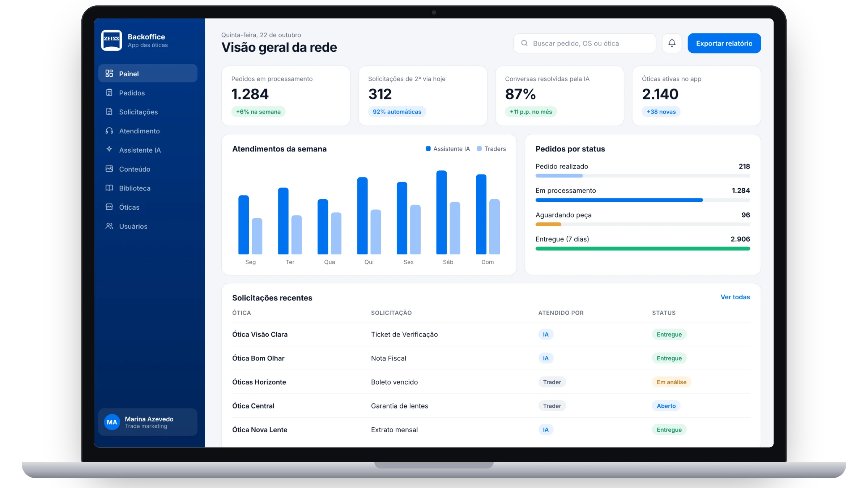Click the Conversas resolvidas pela IA card

click(559, 96)
